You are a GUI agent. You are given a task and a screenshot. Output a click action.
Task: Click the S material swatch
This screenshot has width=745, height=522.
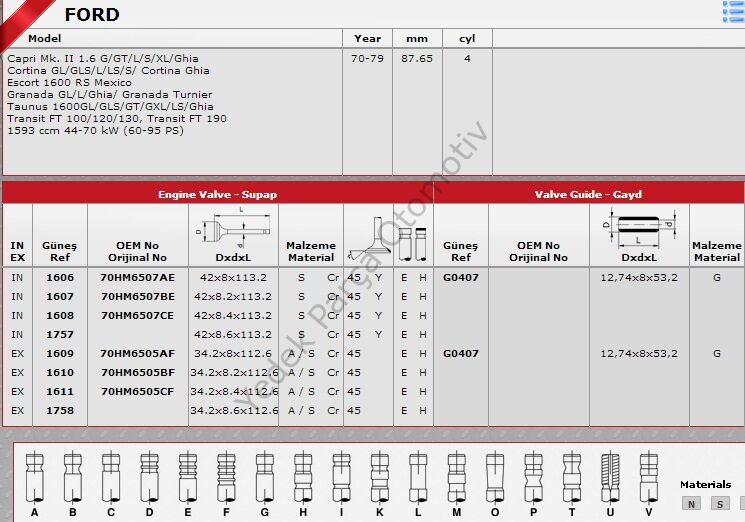(x=720, y=504)
